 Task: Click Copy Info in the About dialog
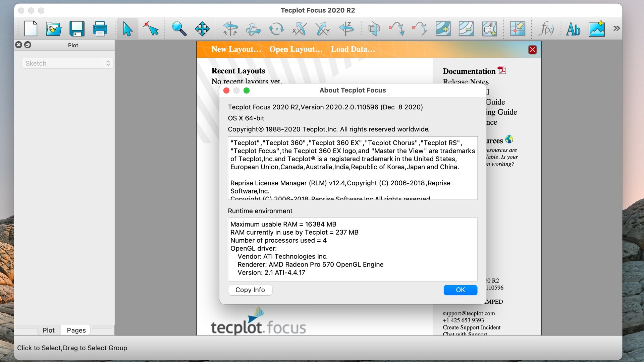(x=250, y=290)
